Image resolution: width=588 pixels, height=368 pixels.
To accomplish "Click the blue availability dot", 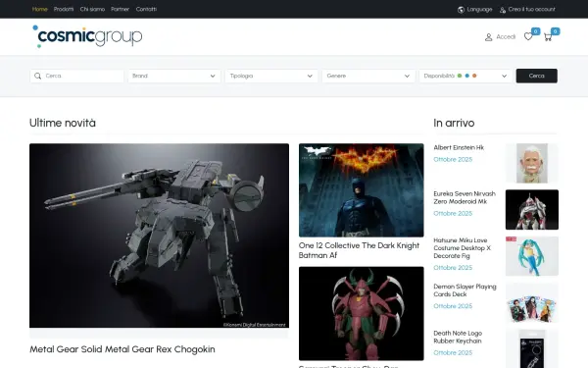I will (466, 76).
